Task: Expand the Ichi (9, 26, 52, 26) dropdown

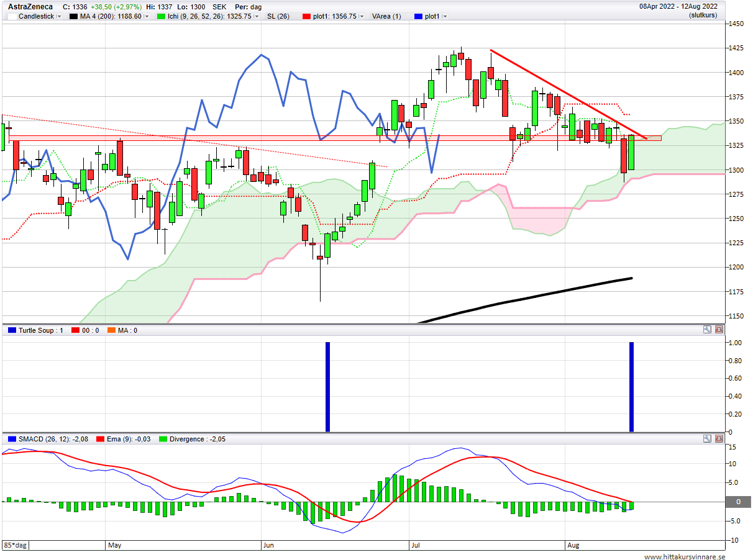Action: pos(257,17)
